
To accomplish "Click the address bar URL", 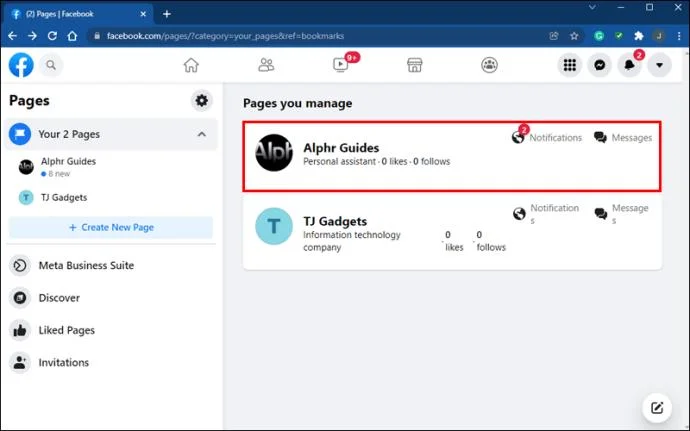I will point(225,36).
